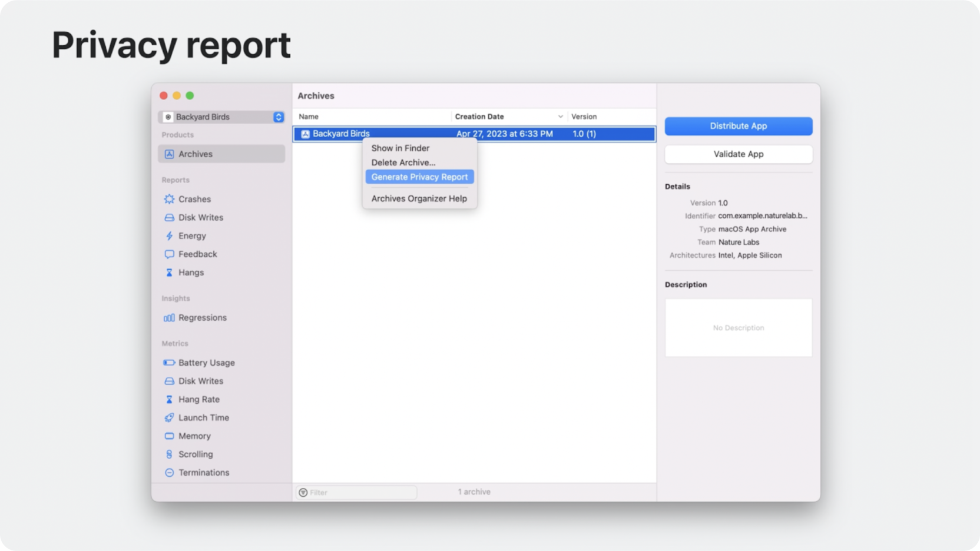Click the Nature Labs team value
Image resolution: width=980 pixels, height=551 pixels.
pos(739,243)
